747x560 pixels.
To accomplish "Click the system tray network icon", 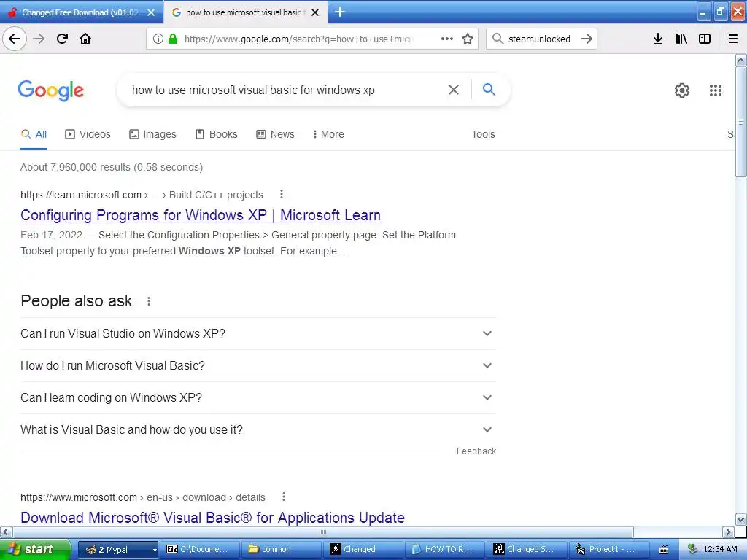I will [692, 550].
